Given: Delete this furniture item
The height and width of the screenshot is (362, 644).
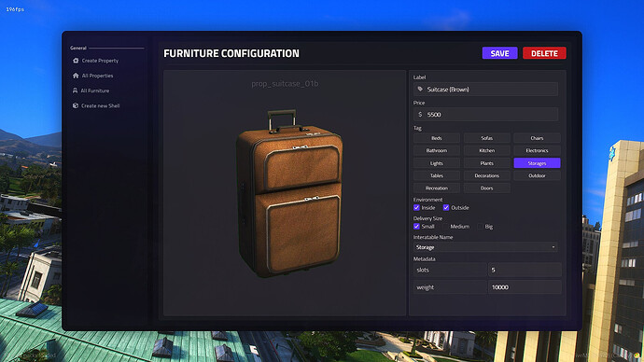Looking at the screenshot, I should coord(544,53).
